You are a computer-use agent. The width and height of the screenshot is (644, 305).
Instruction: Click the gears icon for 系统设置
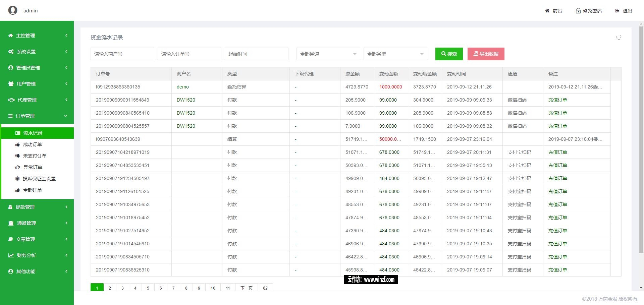[x=11, y=52]
